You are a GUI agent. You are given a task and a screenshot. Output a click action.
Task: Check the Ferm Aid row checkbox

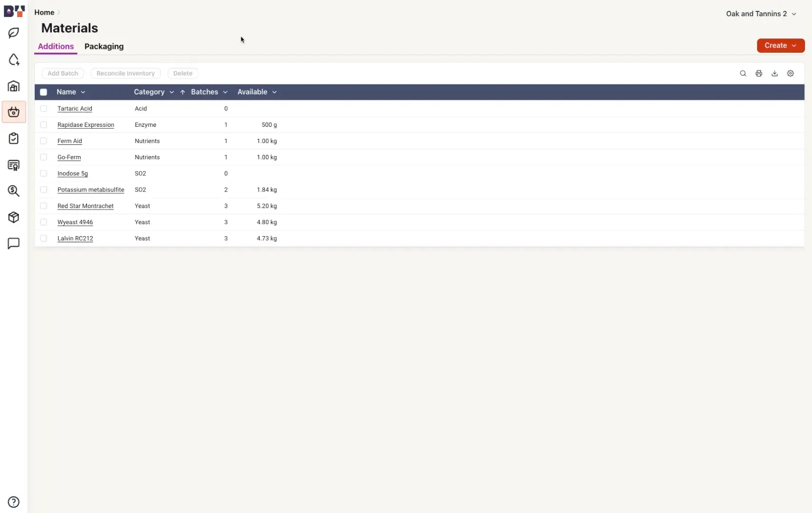pos(44,141)
